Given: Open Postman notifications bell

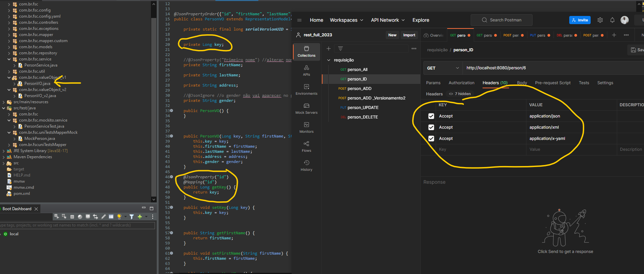Looking at the screenshot, I should point(612,20).
